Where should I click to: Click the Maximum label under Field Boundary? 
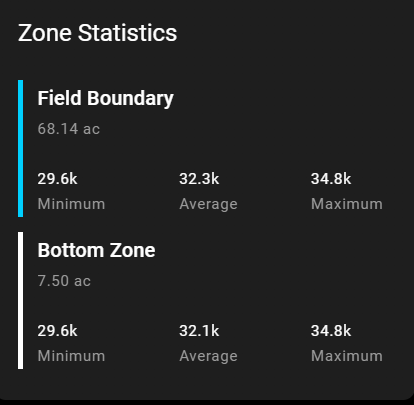coord(347,204)
